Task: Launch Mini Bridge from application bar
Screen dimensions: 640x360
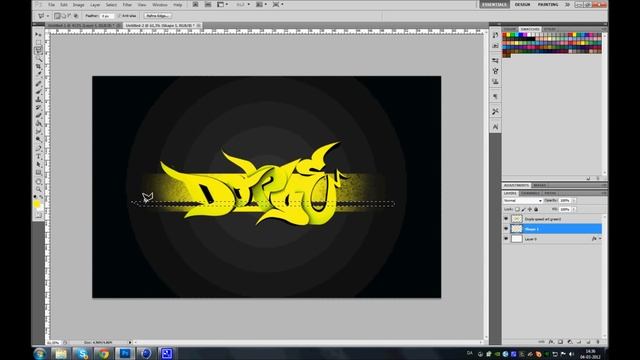Action: 208,4
